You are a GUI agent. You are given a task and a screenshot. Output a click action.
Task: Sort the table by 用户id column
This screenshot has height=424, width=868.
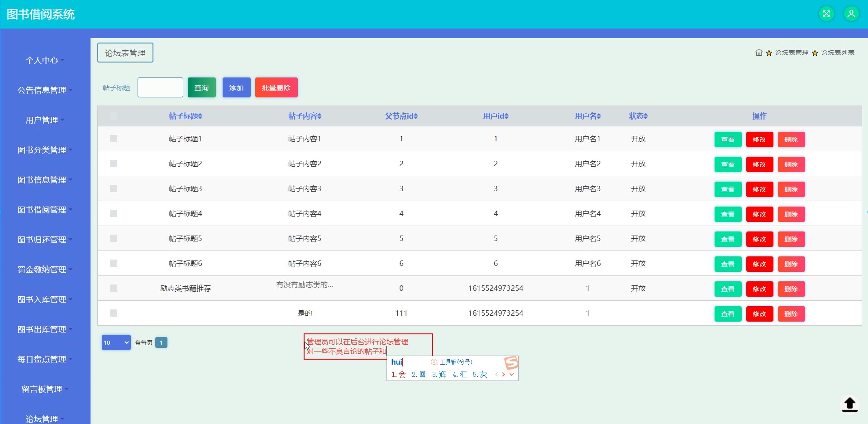(x=506, y=116)
